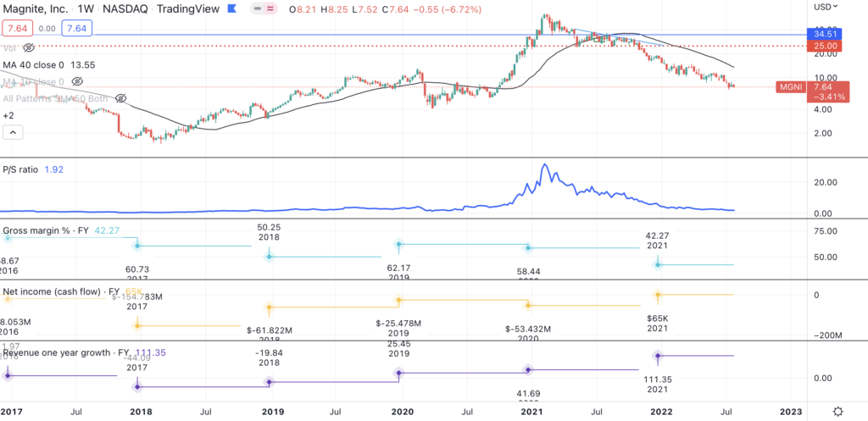868x421 pixels.
Task: Click the 111.35 2021 revenue growth value
Action: point(658,385)
